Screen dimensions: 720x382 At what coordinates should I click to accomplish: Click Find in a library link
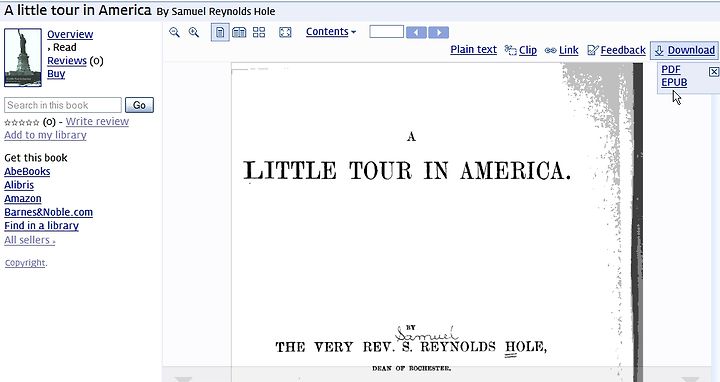point(41,225)
